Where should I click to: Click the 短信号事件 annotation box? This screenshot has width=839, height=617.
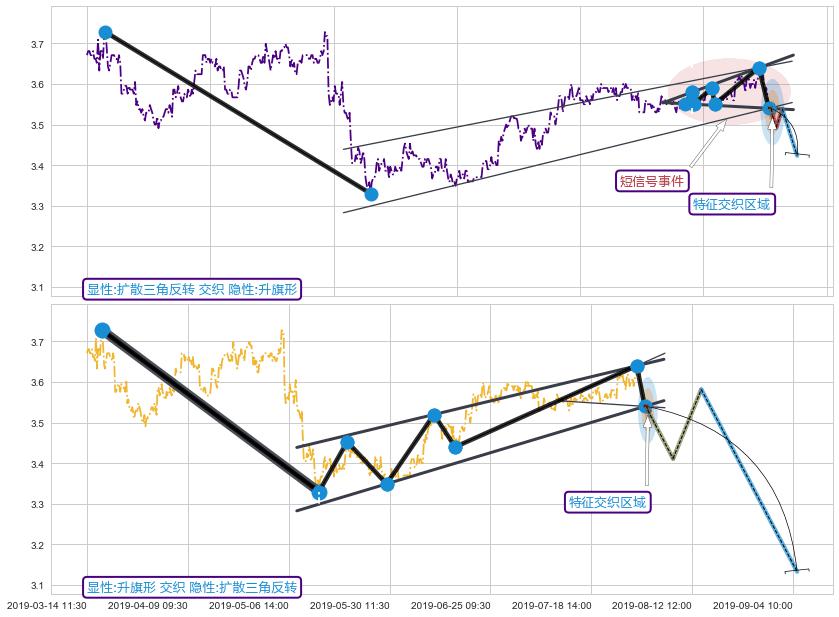[652, 181]
